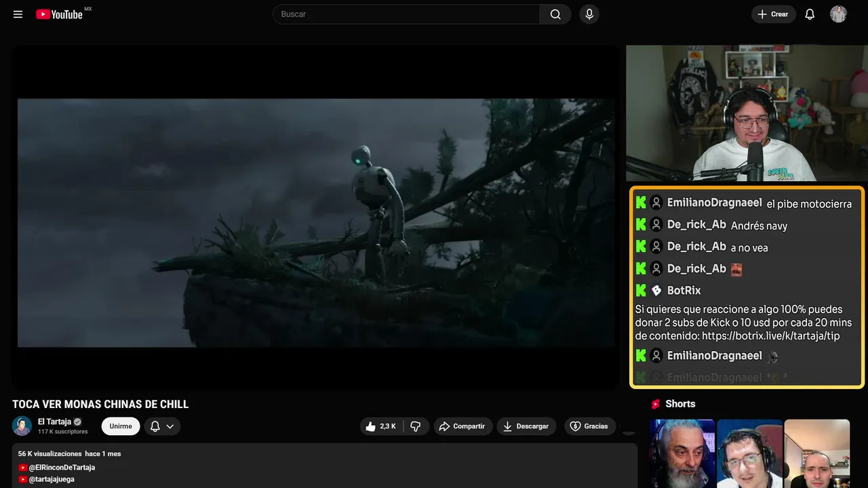Open the El Tartaja channel name
This screenshot has height=488, width=868.
click(x=54, y=422)
